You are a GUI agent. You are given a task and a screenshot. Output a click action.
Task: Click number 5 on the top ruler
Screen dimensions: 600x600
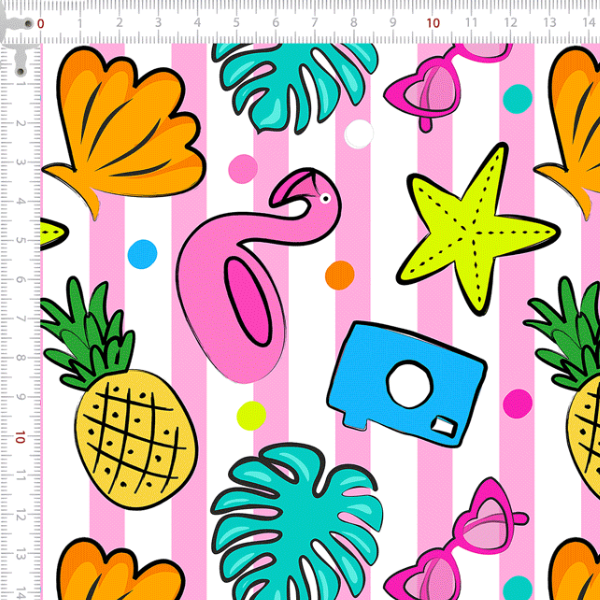pyautogui.click(x=236, y=23)
